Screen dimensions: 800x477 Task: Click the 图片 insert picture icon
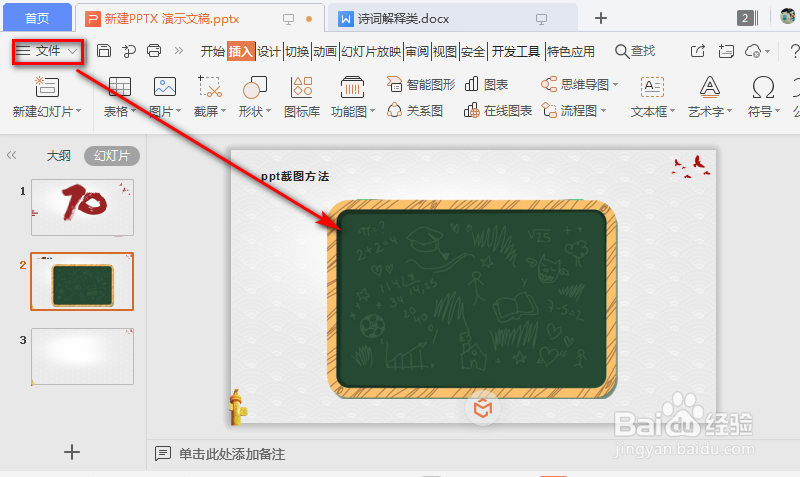(x=164, y=87)
